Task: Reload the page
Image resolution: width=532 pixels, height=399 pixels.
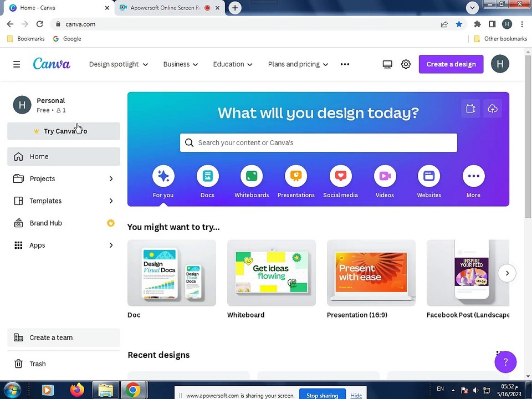Action: coord(40,24)
